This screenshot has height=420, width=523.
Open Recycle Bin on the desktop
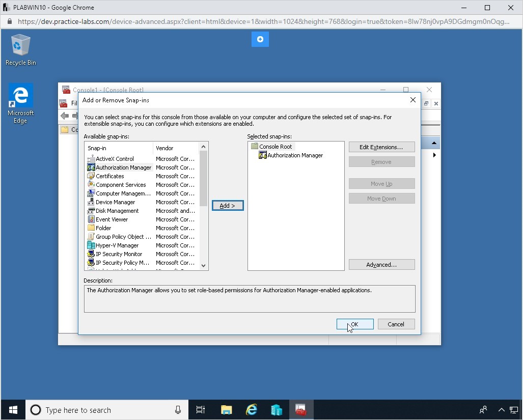coord(21,50)
